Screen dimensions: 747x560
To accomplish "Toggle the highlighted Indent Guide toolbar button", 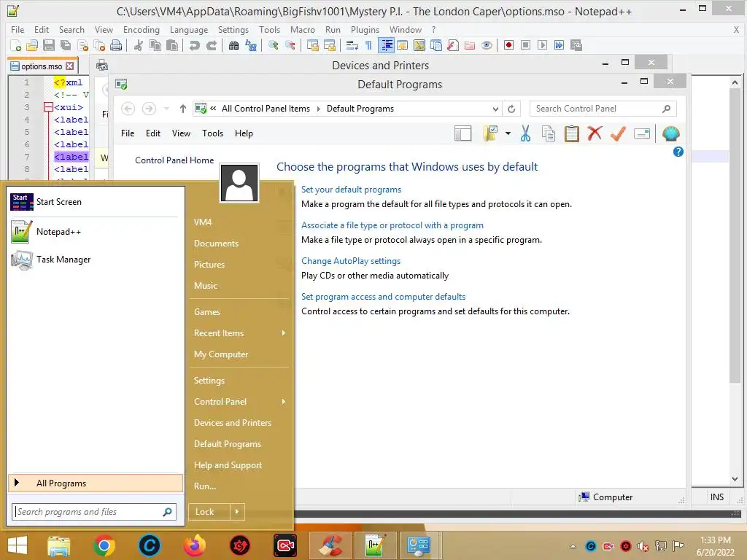I will 387,45.
